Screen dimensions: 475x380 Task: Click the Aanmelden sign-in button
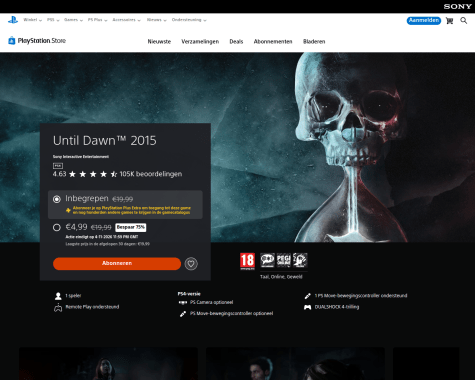tap(424, 21)
